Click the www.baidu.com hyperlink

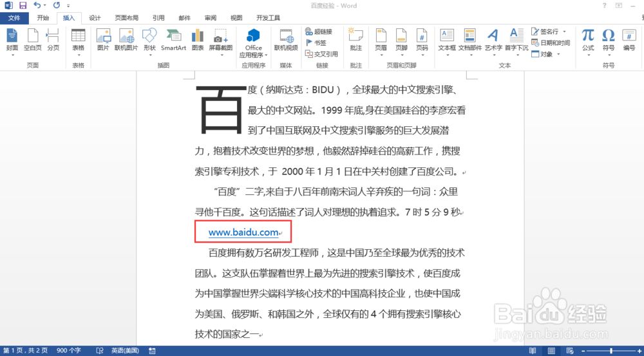(x=243, y=232)
